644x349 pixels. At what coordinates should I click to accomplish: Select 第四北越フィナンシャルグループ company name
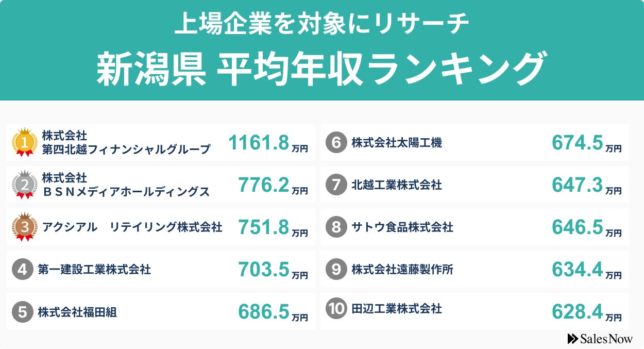(x=126, y=149)
